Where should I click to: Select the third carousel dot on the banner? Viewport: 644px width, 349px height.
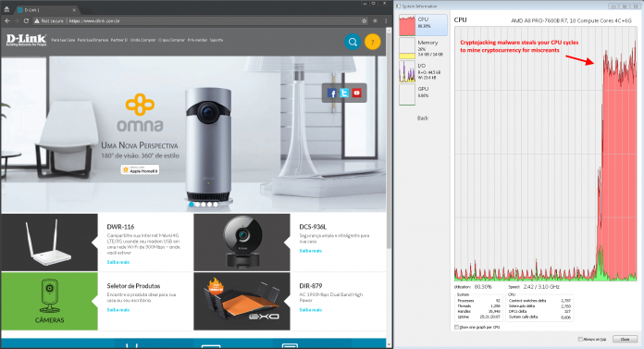pyautogui.click(x=204, y=205)
